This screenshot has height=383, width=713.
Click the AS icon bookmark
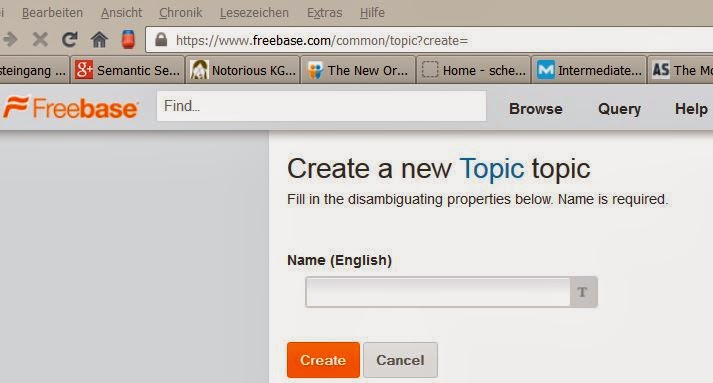(x=661, y=70)
